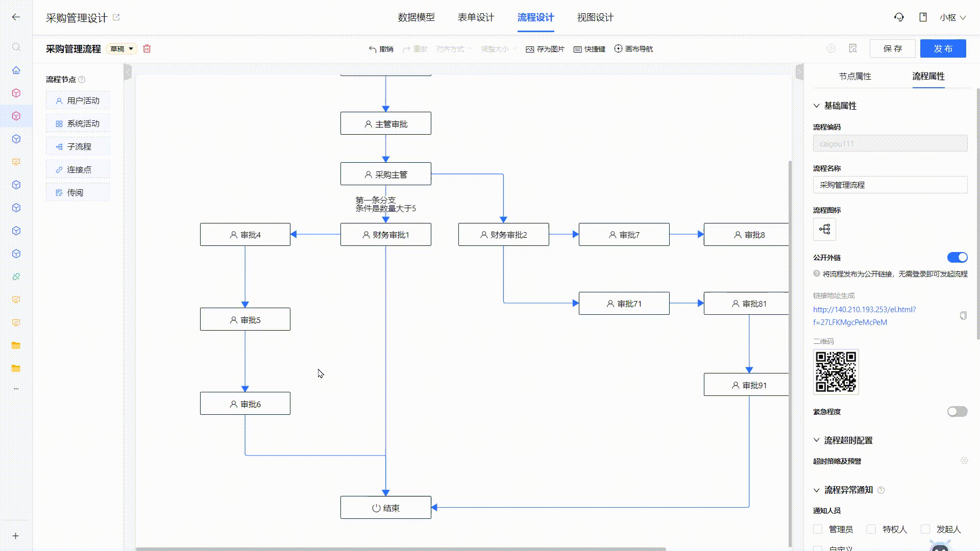Click the search icon in left sidebar
The image size is (980, 551).
[16, 47]
